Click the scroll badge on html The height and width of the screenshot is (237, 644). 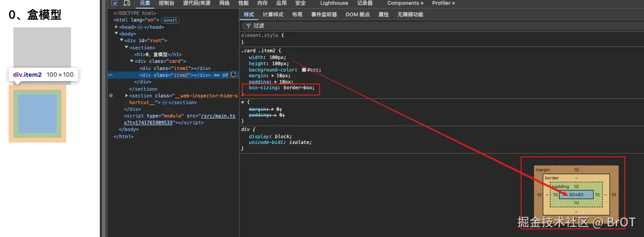170,21
